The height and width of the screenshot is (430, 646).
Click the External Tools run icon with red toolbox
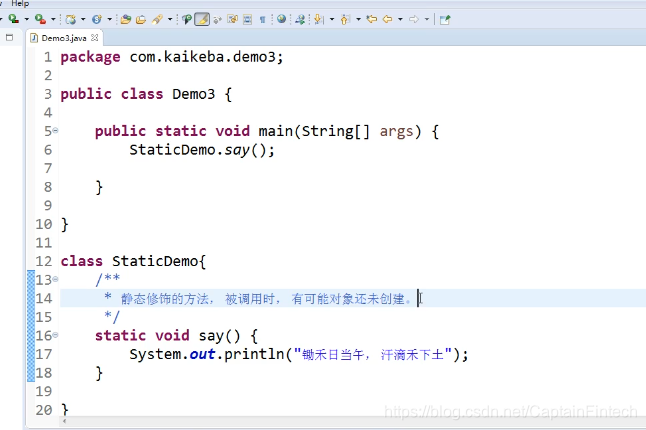(x=40, y=19)
